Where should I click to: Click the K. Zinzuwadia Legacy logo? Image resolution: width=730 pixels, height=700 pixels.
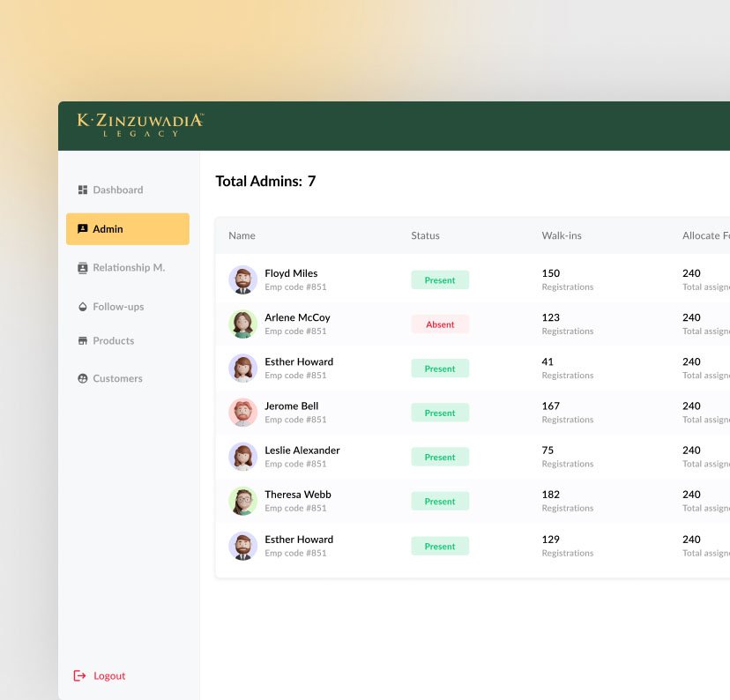pyautogui.click(x=140, y=124)
